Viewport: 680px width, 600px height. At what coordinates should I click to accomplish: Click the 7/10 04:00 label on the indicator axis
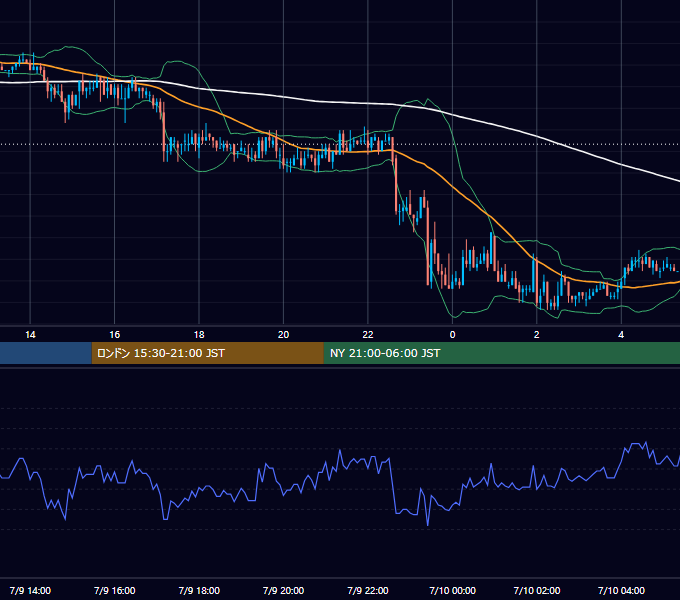coord(621,590)
